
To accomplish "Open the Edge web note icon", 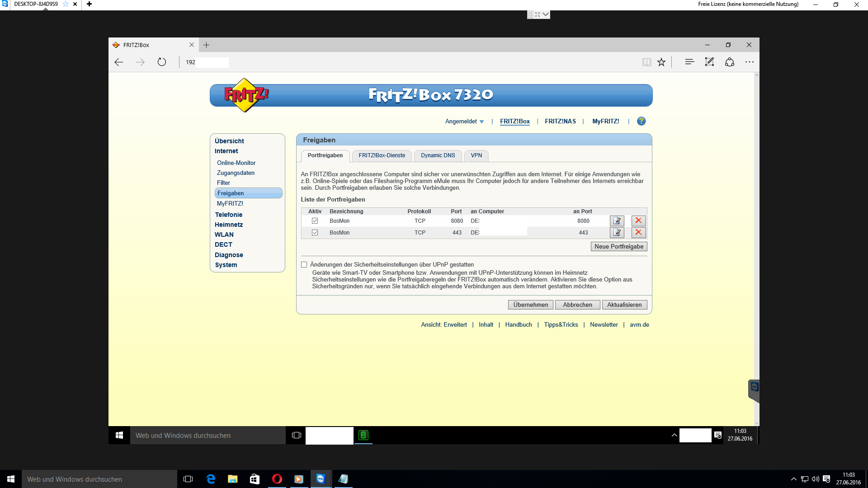I will tap(709, 62).
